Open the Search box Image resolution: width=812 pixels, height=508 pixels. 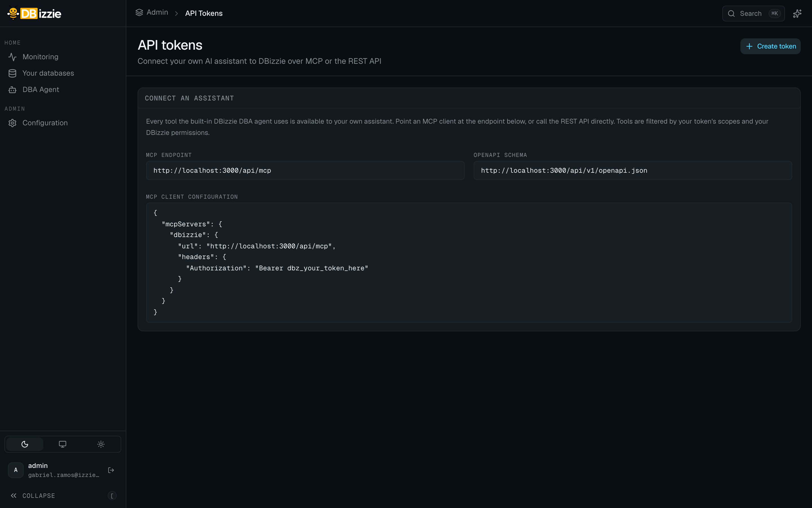click(x=753, y=14)
